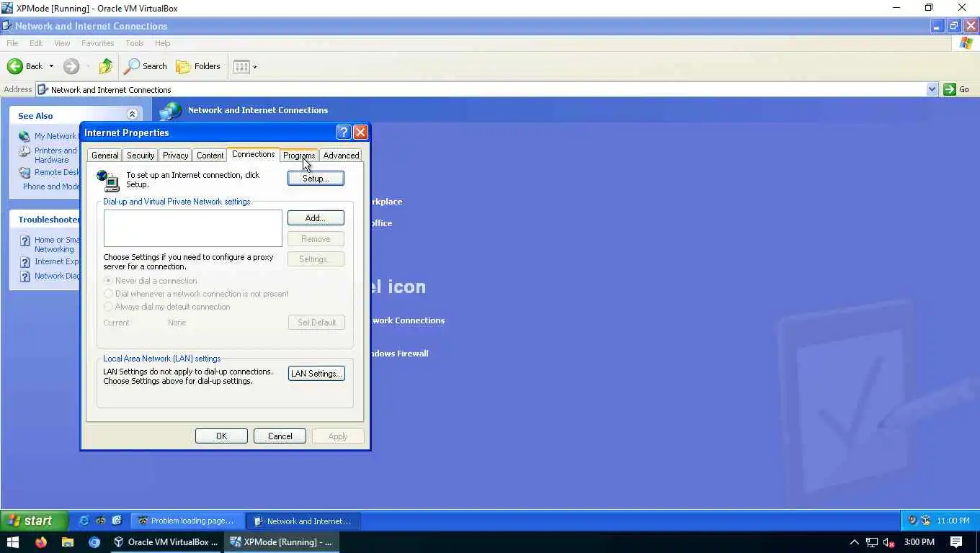Click the host clock showing 3:00 PM
Viewport: 980px width, 553px height.
click(x=919, y=542)
